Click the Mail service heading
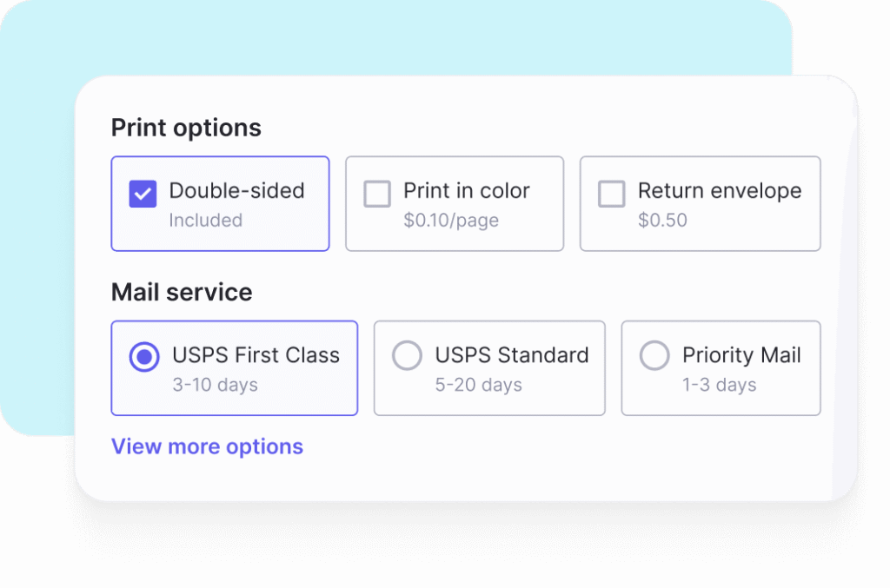 tap(181, 293)
